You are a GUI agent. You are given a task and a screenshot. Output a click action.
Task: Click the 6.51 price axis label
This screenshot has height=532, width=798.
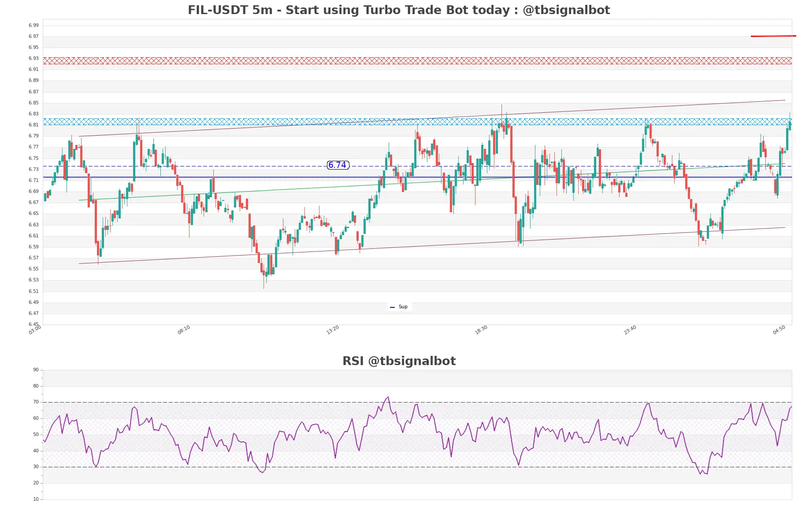(33, 292)
